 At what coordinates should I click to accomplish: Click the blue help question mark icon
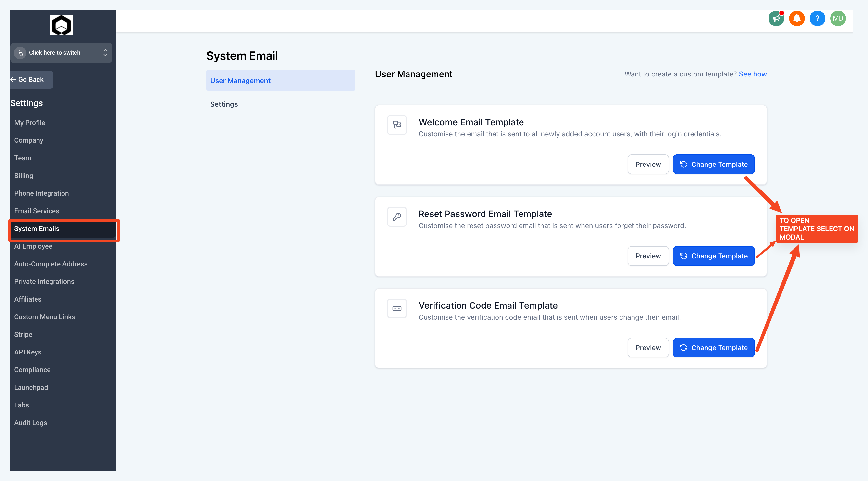817,19
